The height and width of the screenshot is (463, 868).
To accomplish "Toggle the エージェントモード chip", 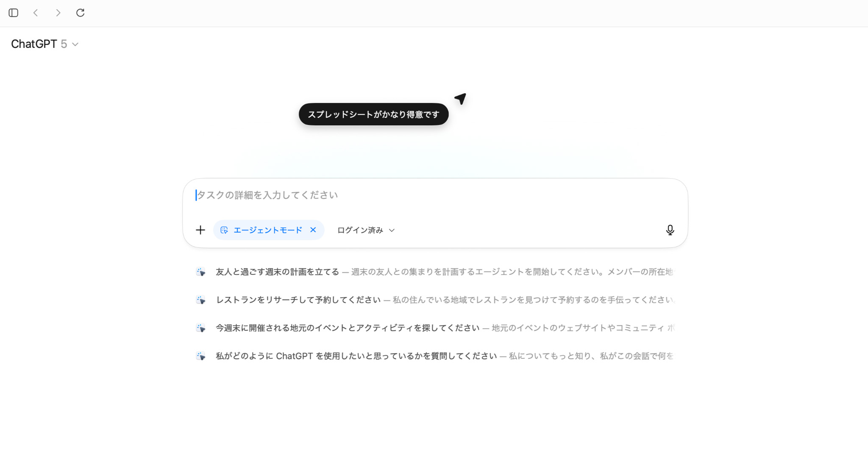I will (x=267, y=230).
